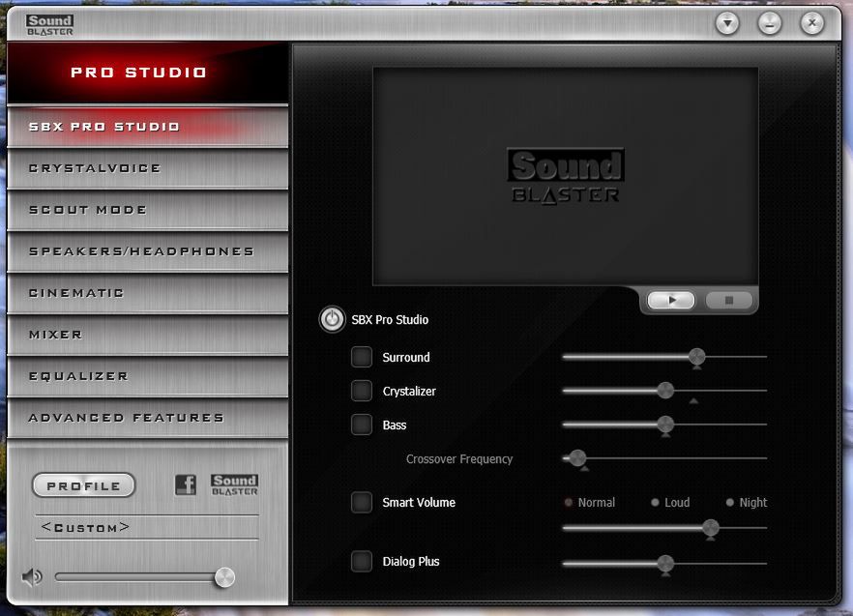
Task: Enable the Smart Volume checkbox
Action: 362,502
